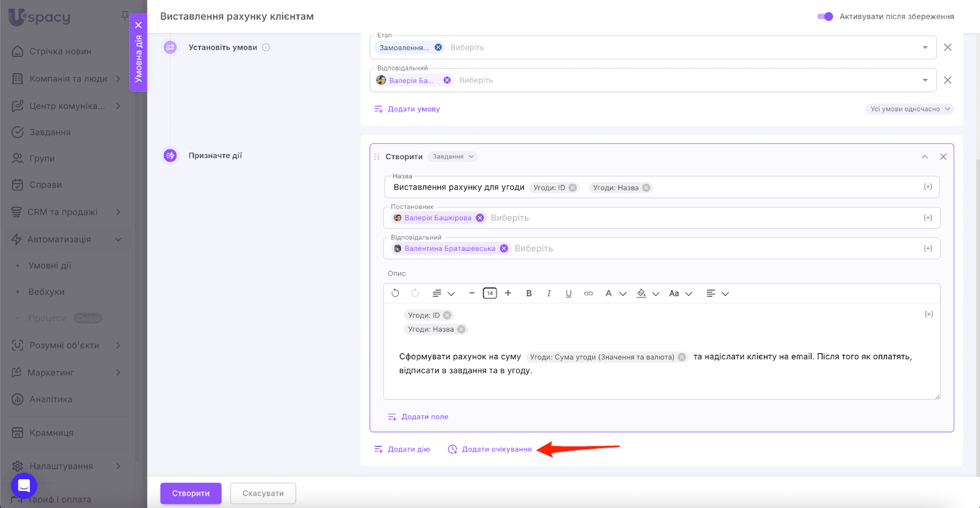980x508 pixels.
Task: Show info tooltip beside Установіть умови
Action: coord(266,47)
